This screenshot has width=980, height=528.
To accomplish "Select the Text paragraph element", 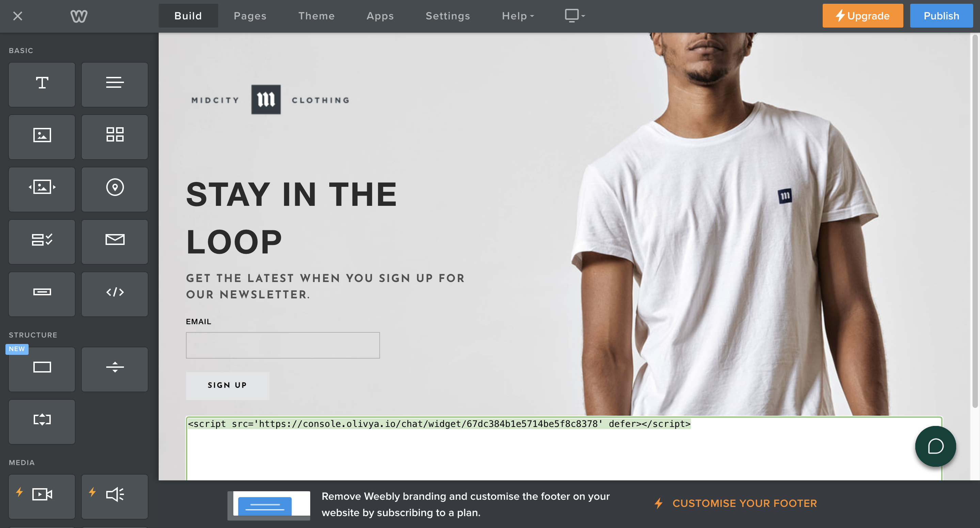I will pos(114,84).
